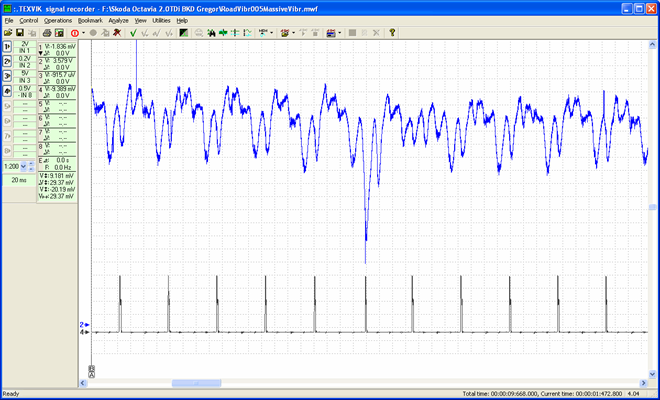Click the red power/stop recorder icon
This screenshot has height=400, width=660.
(75, 33)
